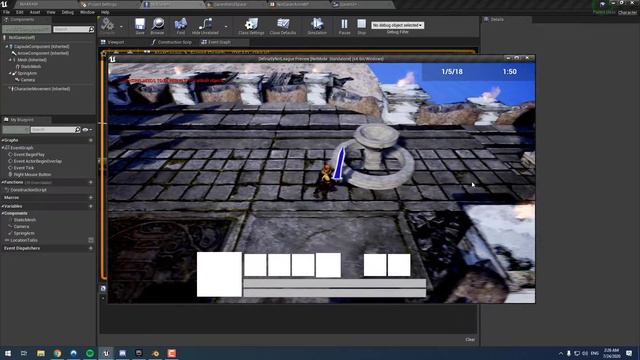
Task: Add a new function with plus button
Action: coord(91,182)
